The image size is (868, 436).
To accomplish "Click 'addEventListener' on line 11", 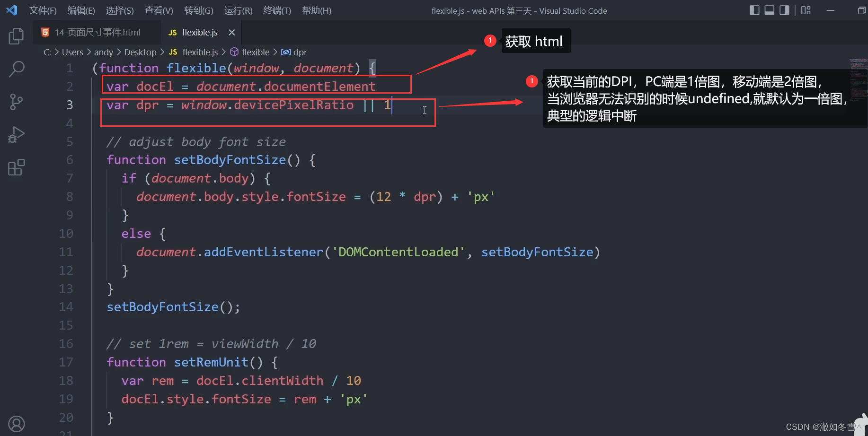I will [x=264, y=252].
